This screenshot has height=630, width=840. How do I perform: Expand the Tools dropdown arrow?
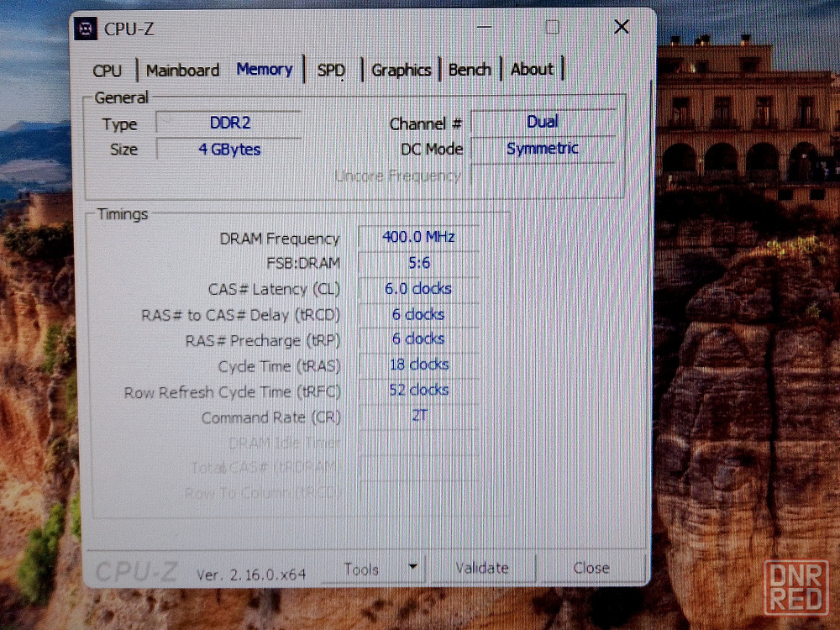[x=412, y=568]
